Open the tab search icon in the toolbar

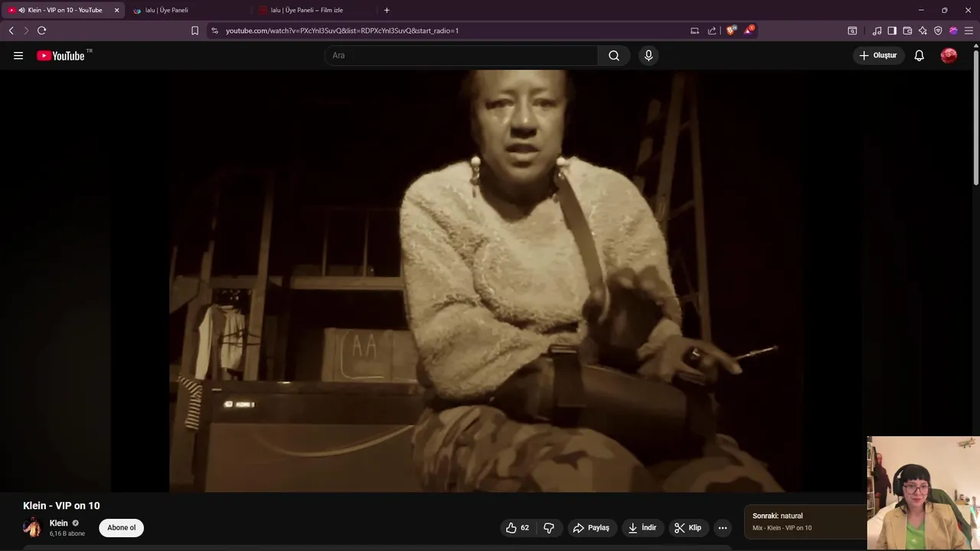852,31
